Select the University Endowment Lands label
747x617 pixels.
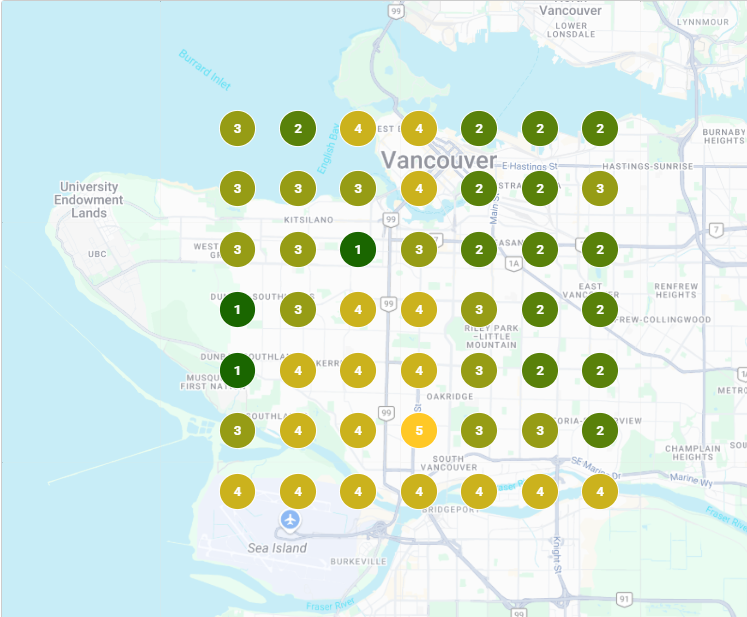point(89,200)
